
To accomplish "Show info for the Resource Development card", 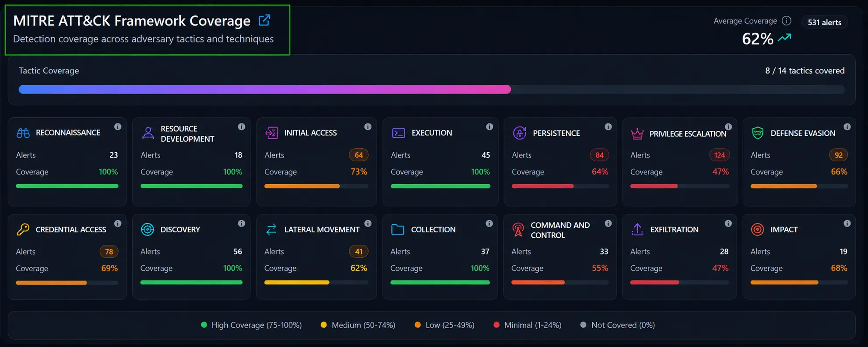I will point(242,126).
